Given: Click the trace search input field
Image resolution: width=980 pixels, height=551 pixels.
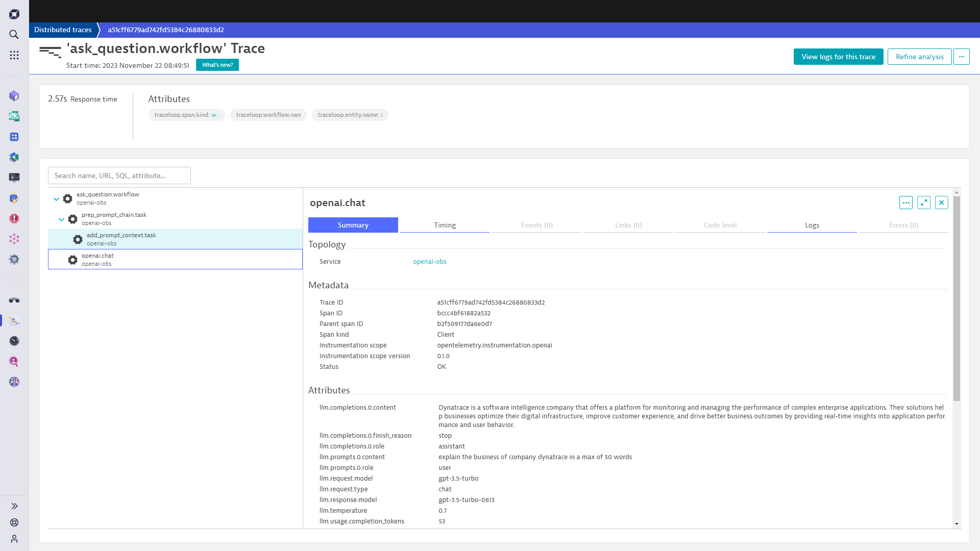Looking at the screenshot, I should tap(119, 175).
